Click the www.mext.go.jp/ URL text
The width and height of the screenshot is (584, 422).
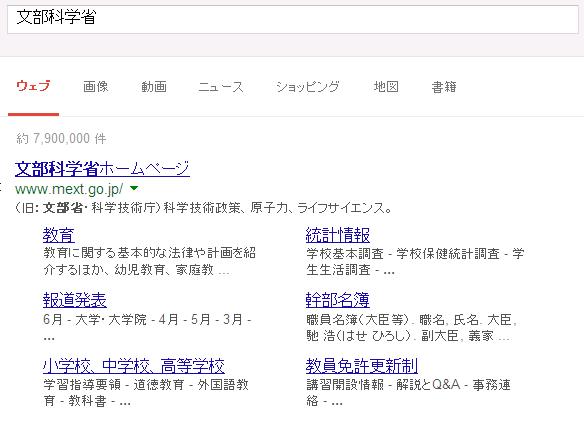point(69,189)
